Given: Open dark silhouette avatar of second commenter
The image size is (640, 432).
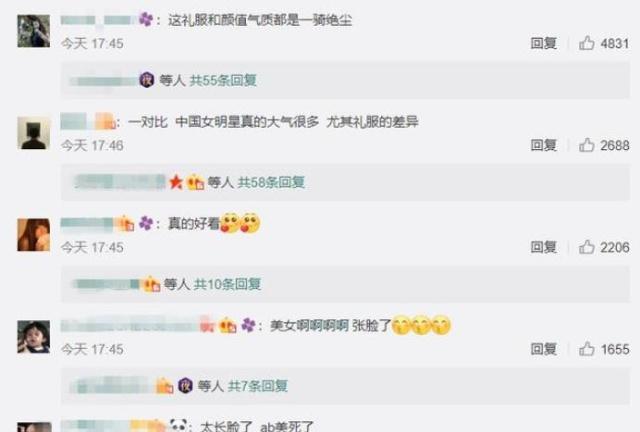Looking at the screenshot, I should point(33,133).
